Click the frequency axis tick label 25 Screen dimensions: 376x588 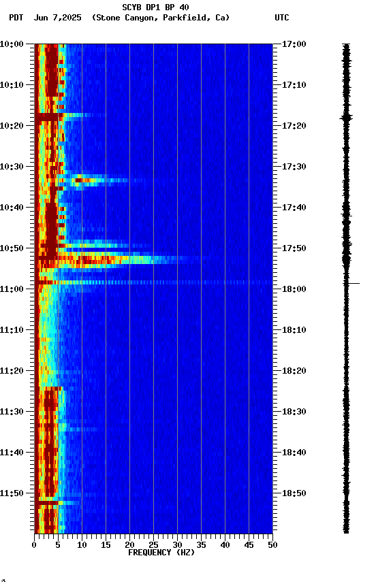pyautogui.click(x=153, y=545)
